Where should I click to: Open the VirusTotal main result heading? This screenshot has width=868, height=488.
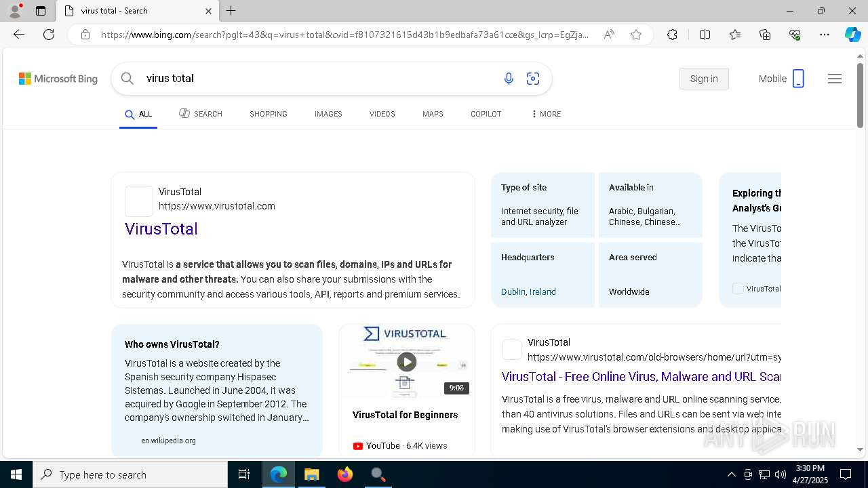[x=161, y=229]
